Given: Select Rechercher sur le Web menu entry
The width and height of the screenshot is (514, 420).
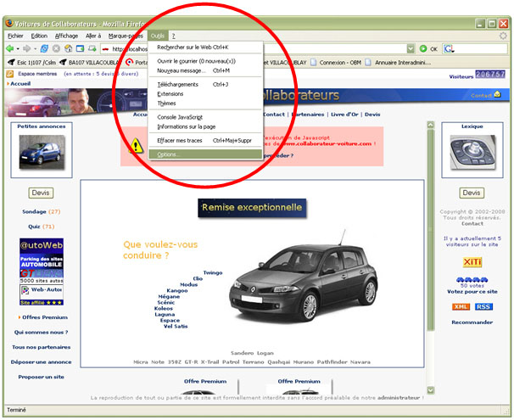Looking at the screenshot, I should (x=205, y=48).
